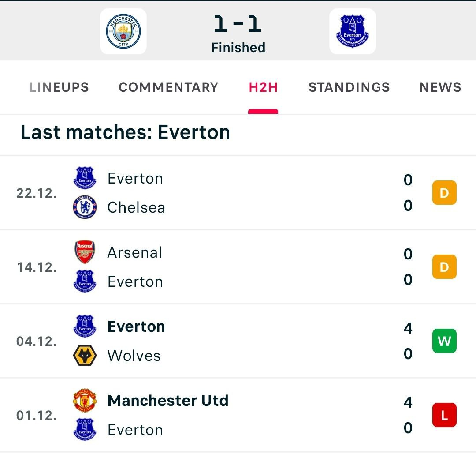Open the COMMENTARY tab
This screenshot has width=476, height=454.
click(x=168, y=87)
